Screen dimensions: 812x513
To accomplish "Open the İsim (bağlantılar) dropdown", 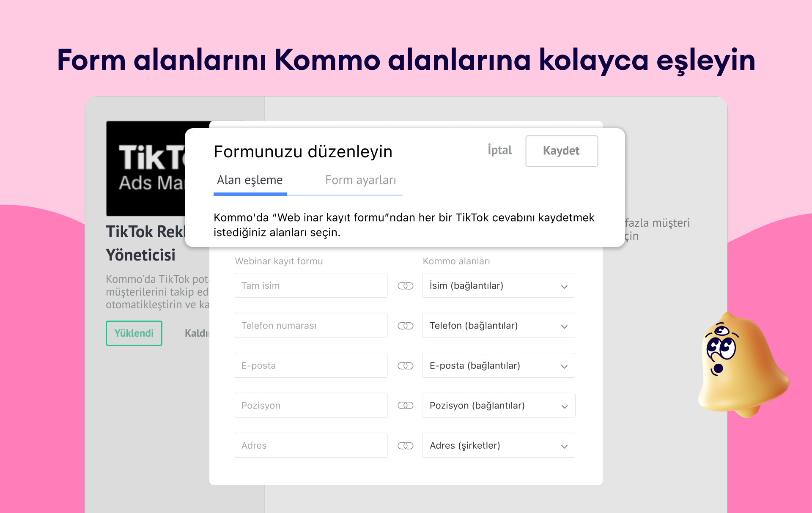I will (x=498, y=286).
